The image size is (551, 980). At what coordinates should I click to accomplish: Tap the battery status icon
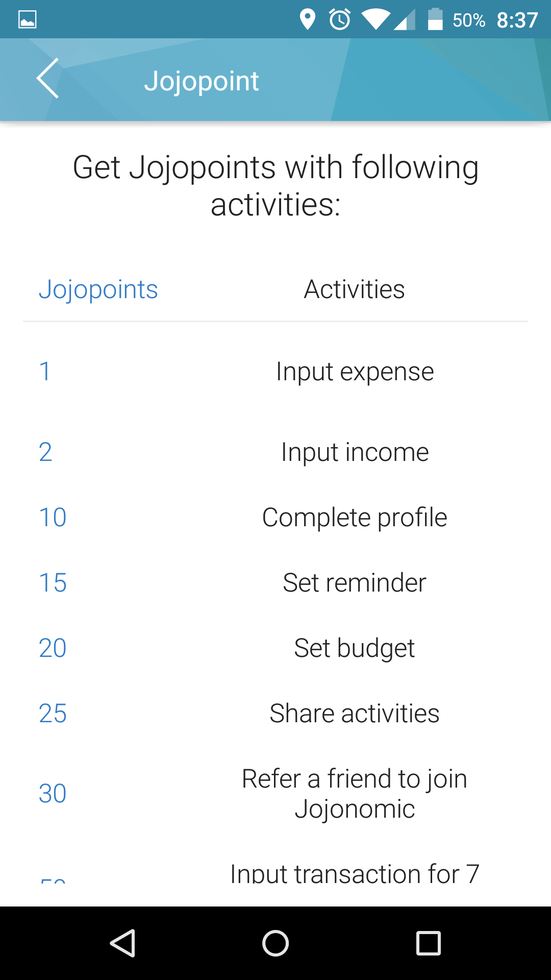click(435, 20)
